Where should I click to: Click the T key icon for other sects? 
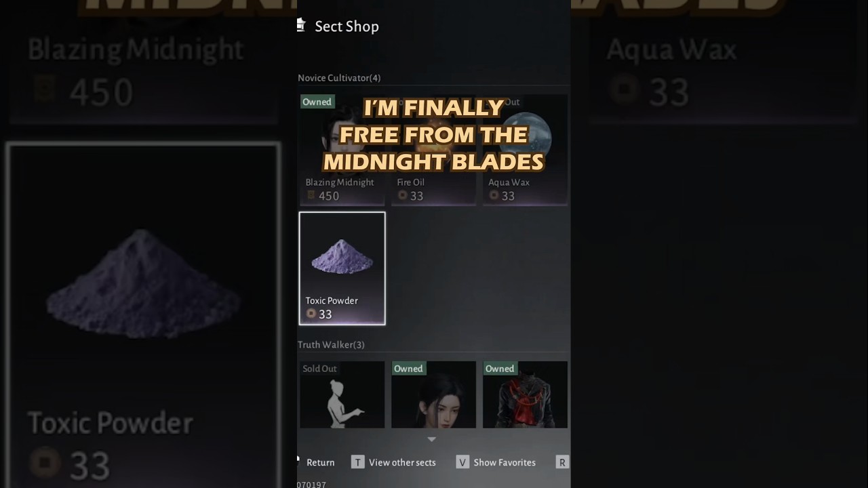[357, 462]
